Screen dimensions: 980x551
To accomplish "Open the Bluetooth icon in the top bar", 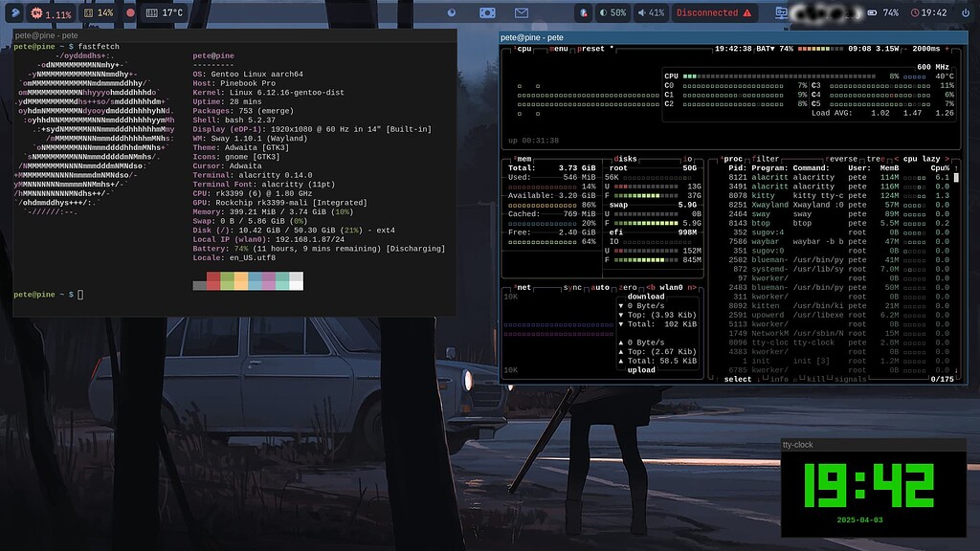I will click(582, 12).
